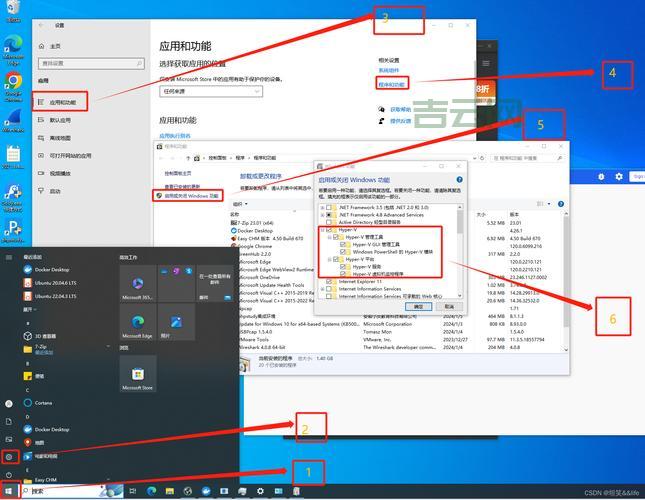
Task: Open Ubuntu 20.04.6 LTS from Start menu
Action: point(50,283)
